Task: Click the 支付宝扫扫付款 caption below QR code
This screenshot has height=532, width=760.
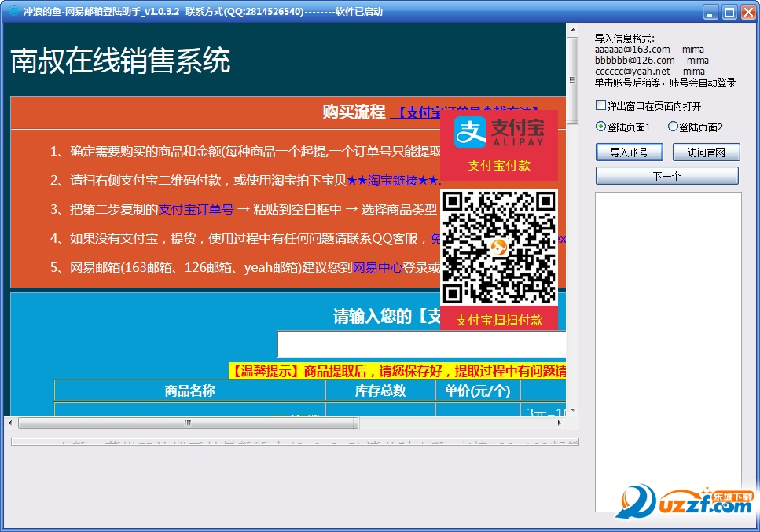Action: pyautogui.click(x=499, y=320)
